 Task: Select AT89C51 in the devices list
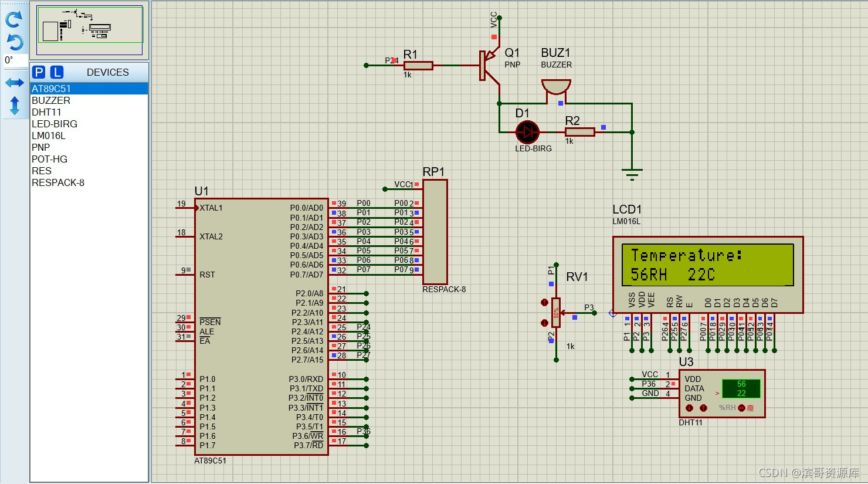click(89, 89)
